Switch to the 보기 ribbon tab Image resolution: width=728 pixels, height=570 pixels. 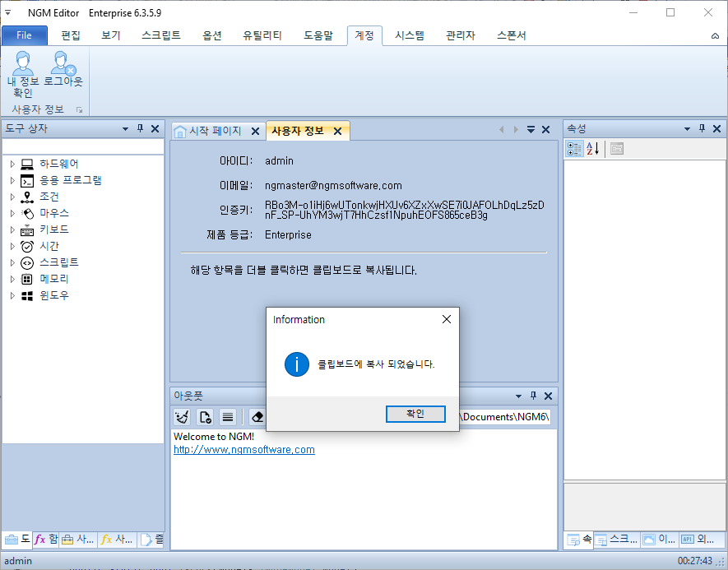click(x=111, y=35)
